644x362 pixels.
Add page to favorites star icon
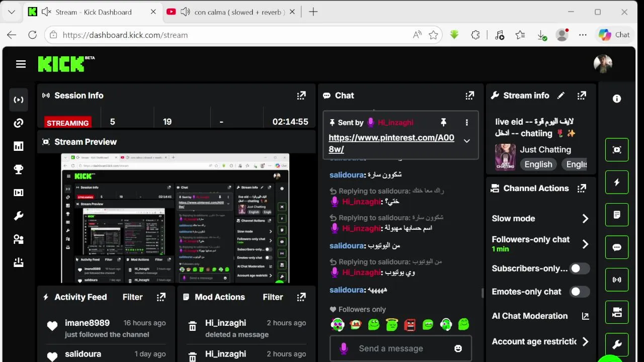point(433,35)
